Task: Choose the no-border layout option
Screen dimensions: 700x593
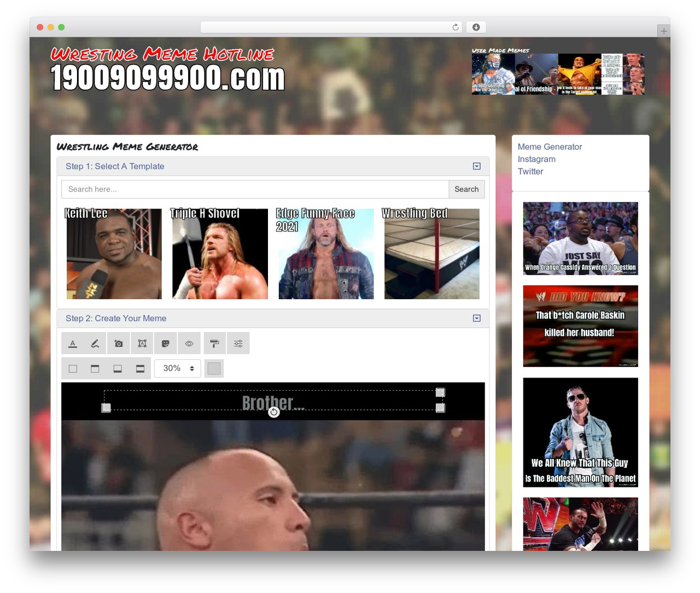Action: (73, 369)
